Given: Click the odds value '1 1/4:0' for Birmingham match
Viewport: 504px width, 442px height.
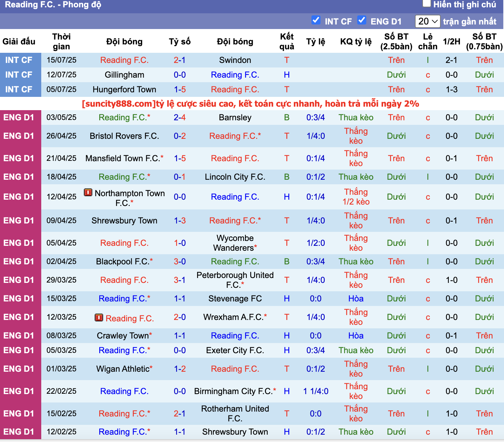Looking at the screenshot, I should 316,391.
